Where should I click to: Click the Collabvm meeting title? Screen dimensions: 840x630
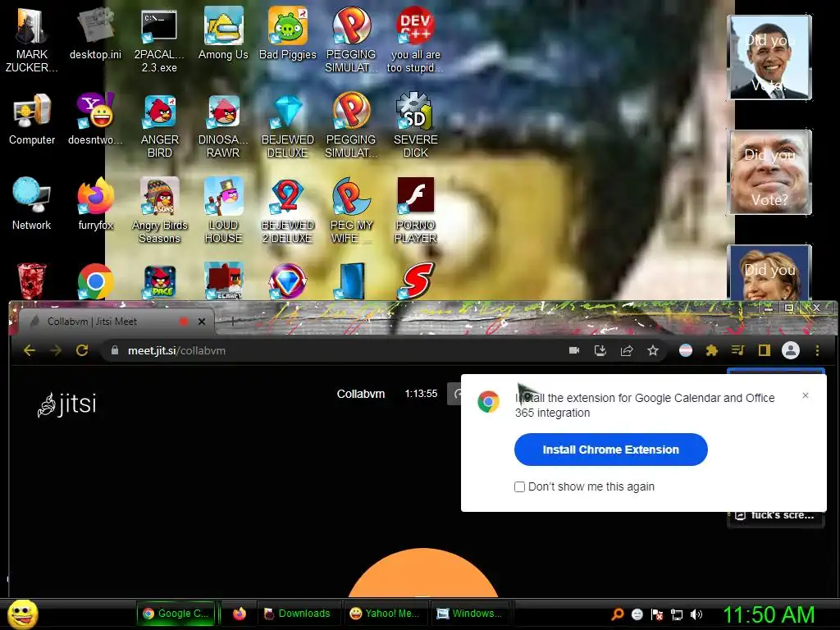(361, 394)
